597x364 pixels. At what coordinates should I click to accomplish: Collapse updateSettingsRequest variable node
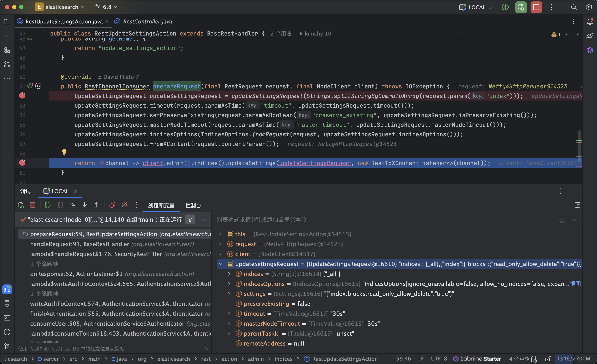click(x=221, y=264)
